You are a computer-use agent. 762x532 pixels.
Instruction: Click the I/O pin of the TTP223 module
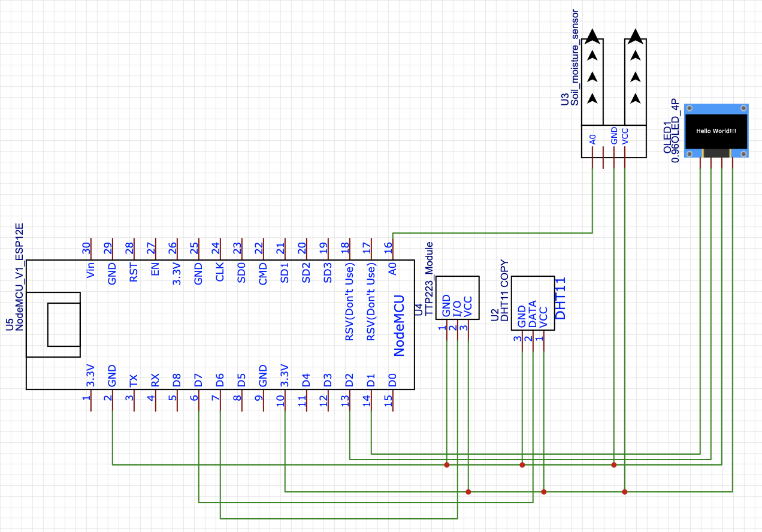point(456,309)
